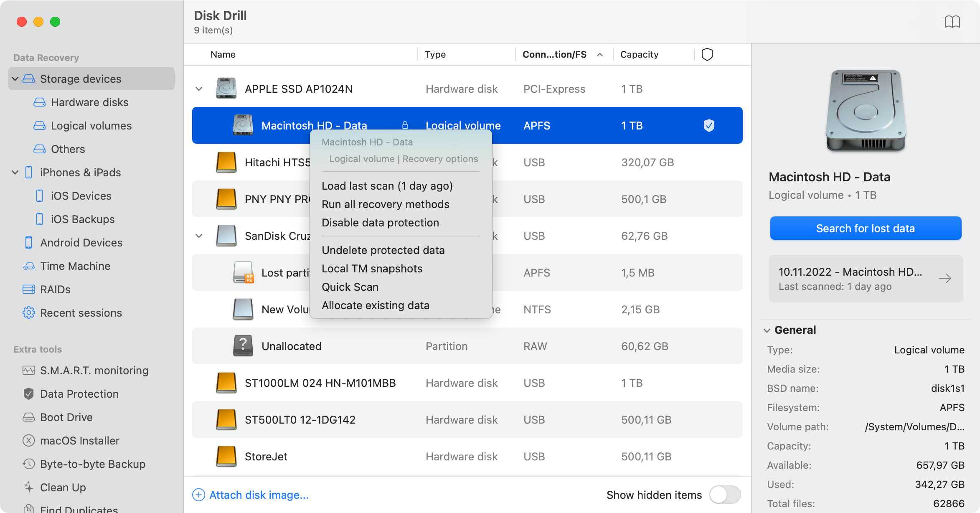Choose Allocate existing data
The height and width of the screenshot is (513, 980).
[375, 305]
